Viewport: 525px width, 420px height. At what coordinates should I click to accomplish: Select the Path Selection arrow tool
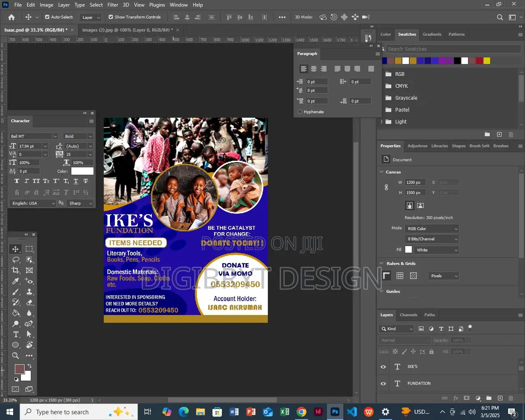click(29, 334)
